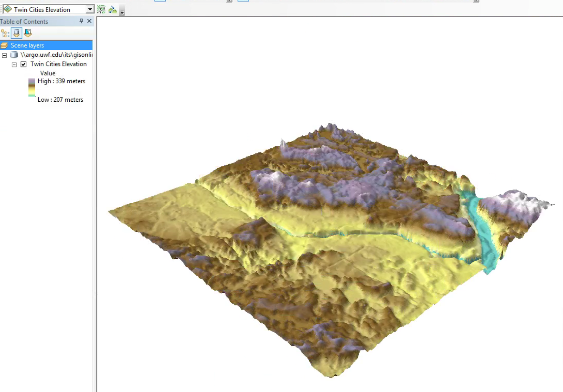Screen dimensions: 563x392
Task: Click the 3D Analyst layer selector icon
Action: [x=8, y=9]
